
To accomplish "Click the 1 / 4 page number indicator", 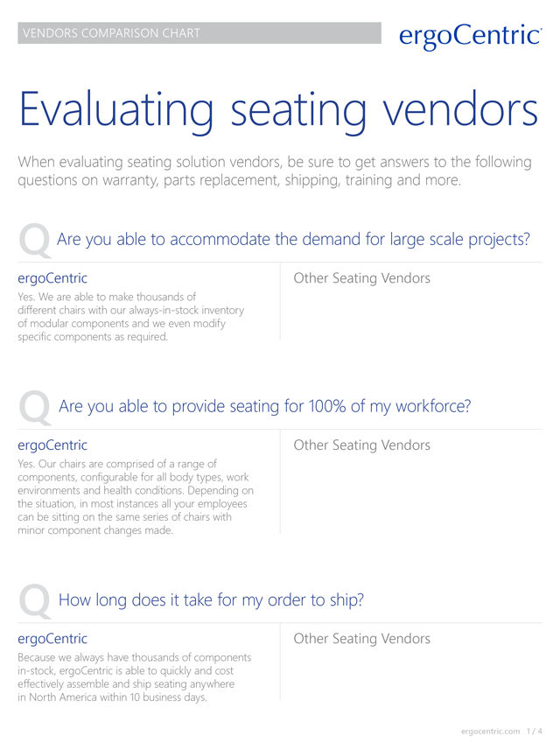I will [x=535, y=731].
